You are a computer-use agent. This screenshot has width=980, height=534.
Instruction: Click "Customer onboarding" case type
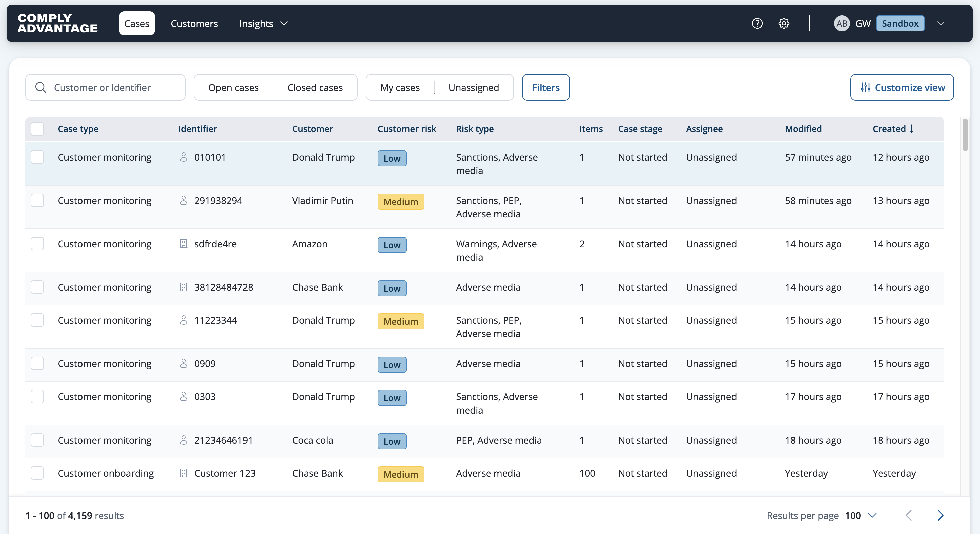(106, 473)
